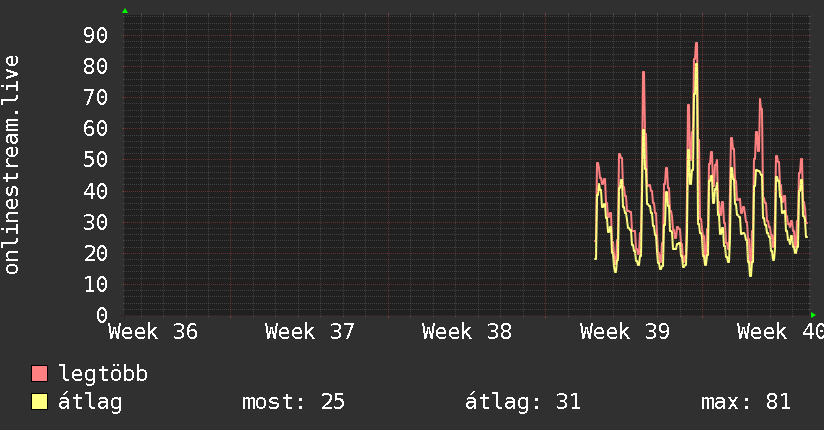Click the 'Week 38' axis label
824x430 pixels.
pyautogui.click(x=467, y=332)
